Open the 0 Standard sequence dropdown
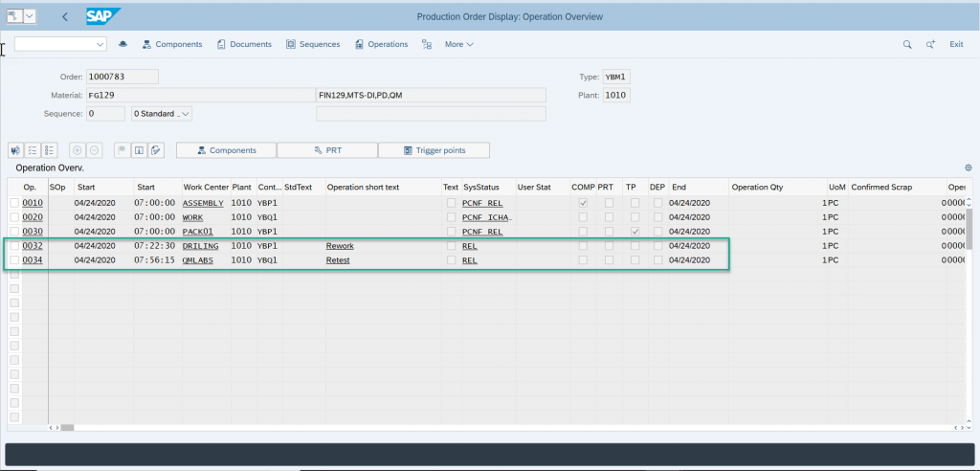 click(x=162, y=114)
